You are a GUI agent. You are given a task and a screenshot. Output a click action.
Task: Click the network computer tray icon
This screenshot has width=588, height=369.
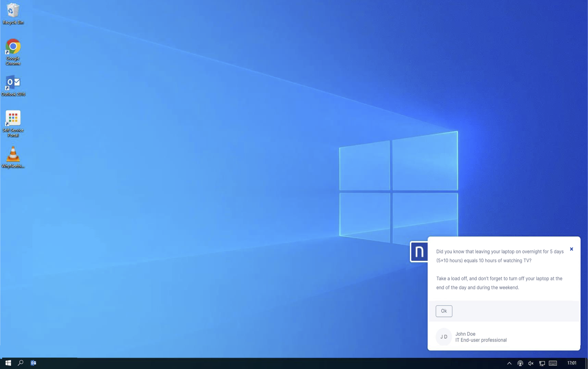pos(542,363)
